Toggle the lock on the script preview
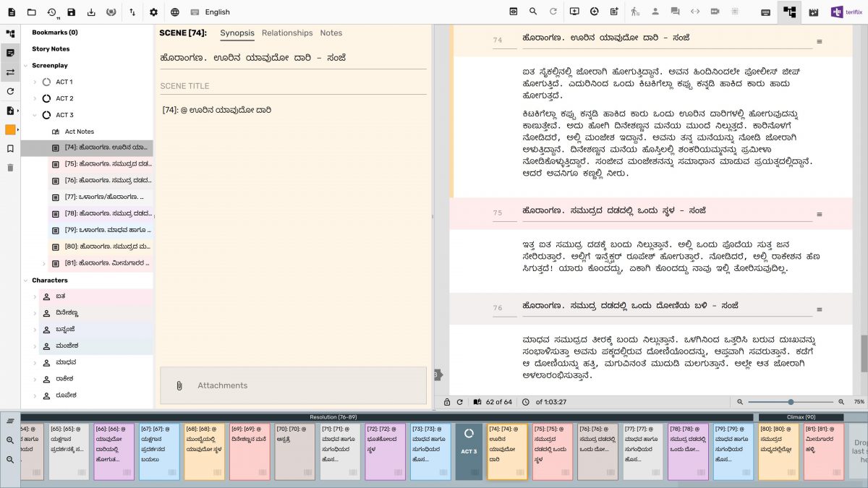 coord(447,403)
